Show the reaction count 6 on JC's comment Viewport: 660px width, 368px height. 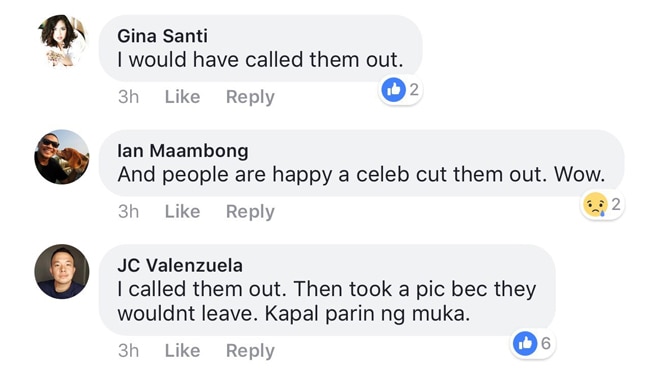click(546, 344)
